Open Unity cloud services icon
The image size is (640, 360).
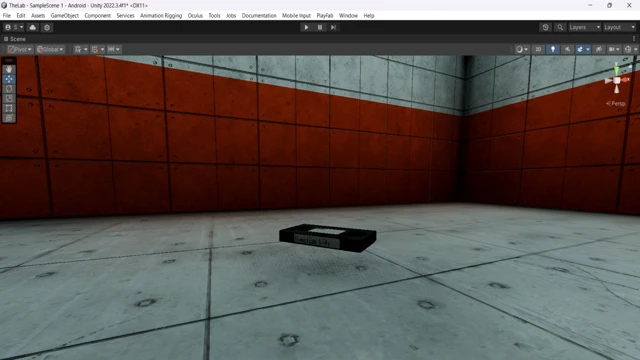point(33,27)
